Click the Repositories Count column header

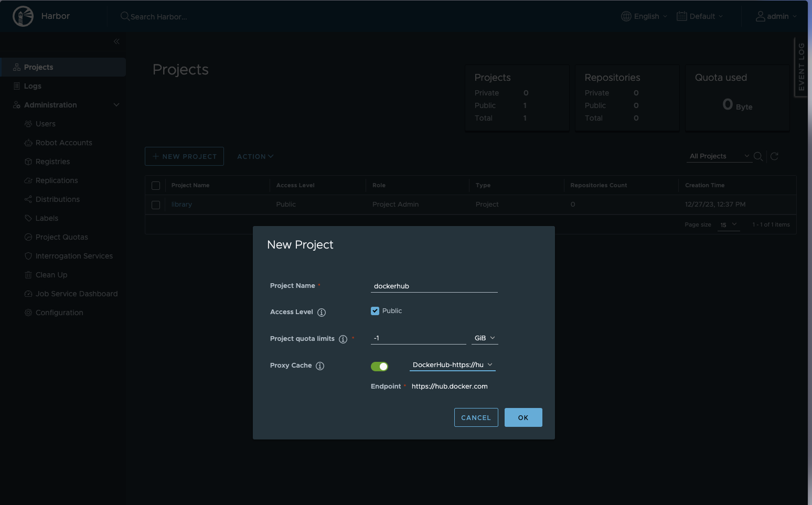(599, 185)
